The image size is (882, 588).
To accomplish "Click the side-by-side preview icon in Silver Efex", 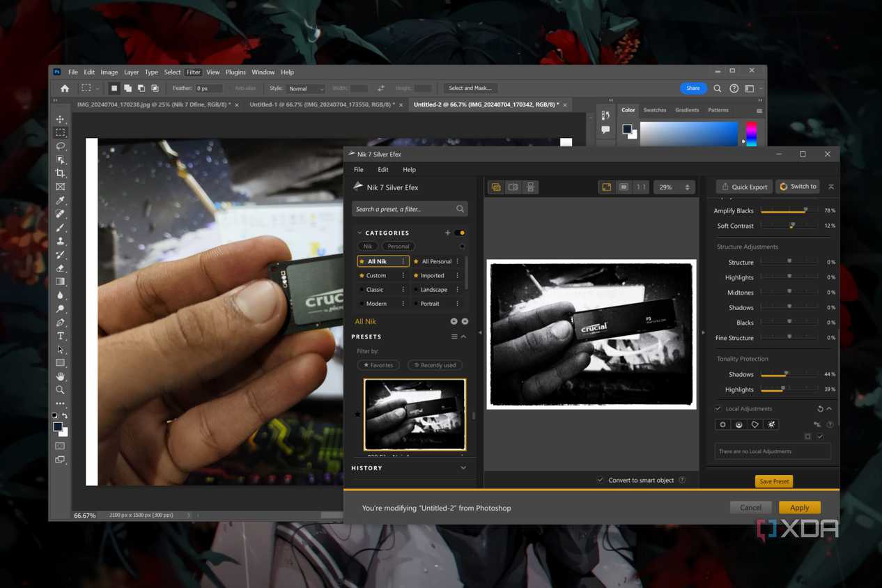I will 531,187.
